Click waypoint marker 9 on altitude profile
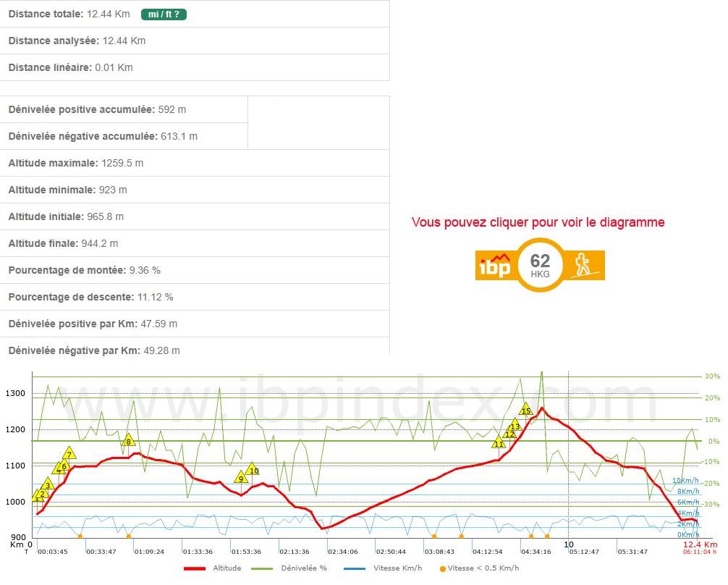 pos(241,478)
